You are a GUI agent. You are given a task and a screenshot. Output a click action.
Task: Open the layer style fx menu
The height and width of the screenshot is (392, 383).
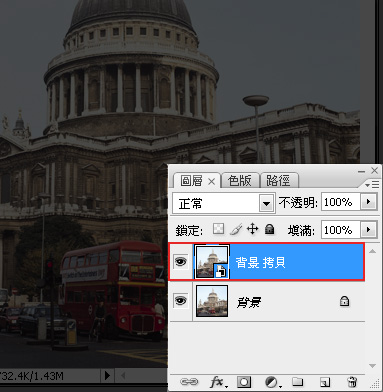pyautogui.click(x=218, y=382)
